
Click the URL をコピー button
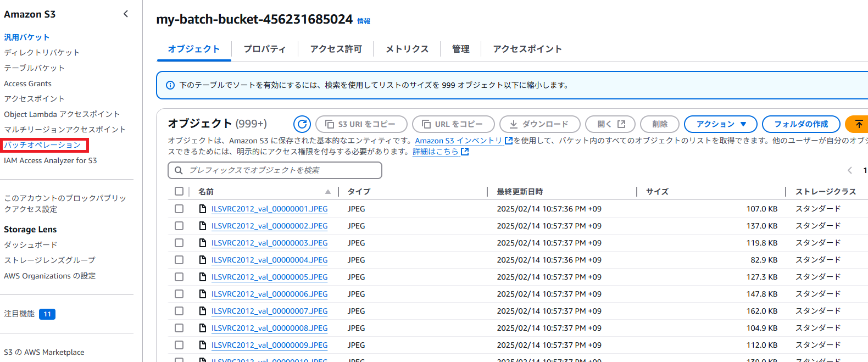tap(453, 124)
